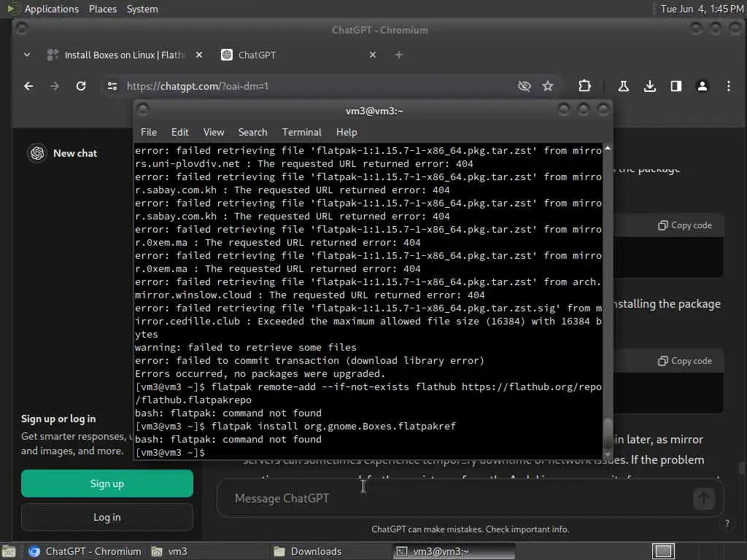This screenshot has width=747, height=560.
Task: Open the terminal Help menu
Action: pyautogui.click(x=347, y=133)
